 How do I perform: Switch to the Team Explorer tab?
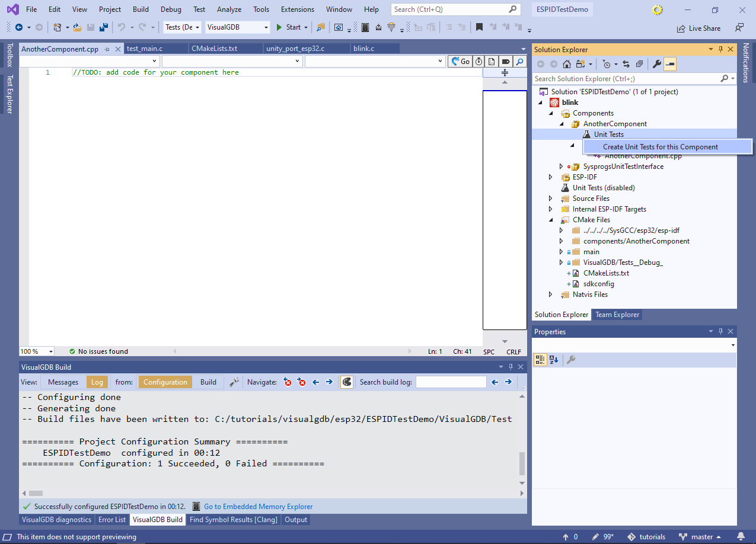coord(617,315)
